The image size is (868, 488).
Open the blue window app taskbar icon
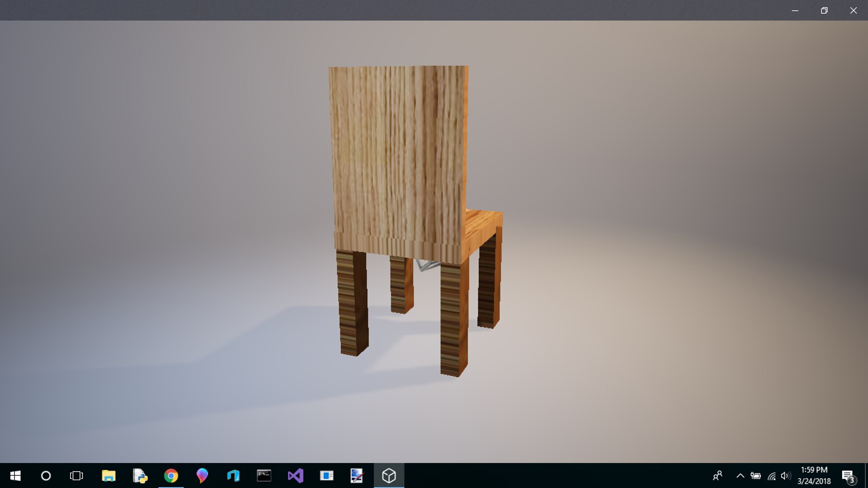coord(326,476)
